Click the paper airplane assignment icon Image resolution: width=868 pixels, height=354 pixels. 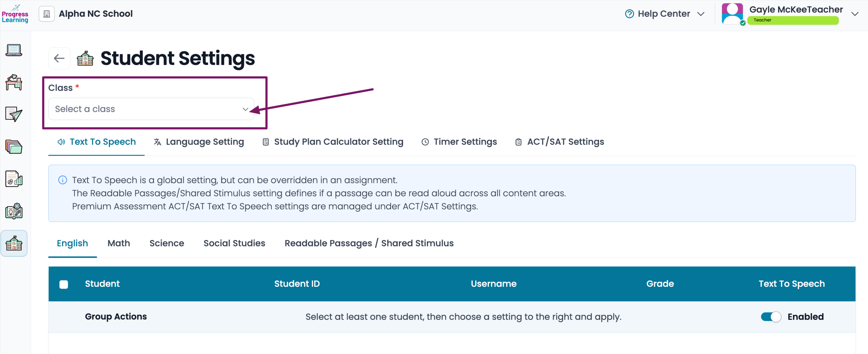click(x=14, y=114)
